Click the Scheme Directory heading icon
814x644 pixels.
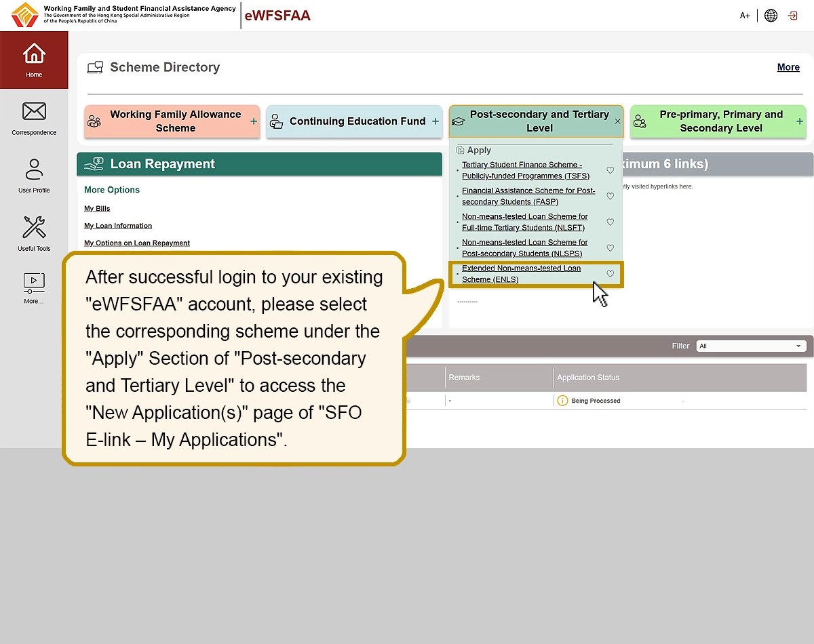pyautogui.click(x=95, y=68)
